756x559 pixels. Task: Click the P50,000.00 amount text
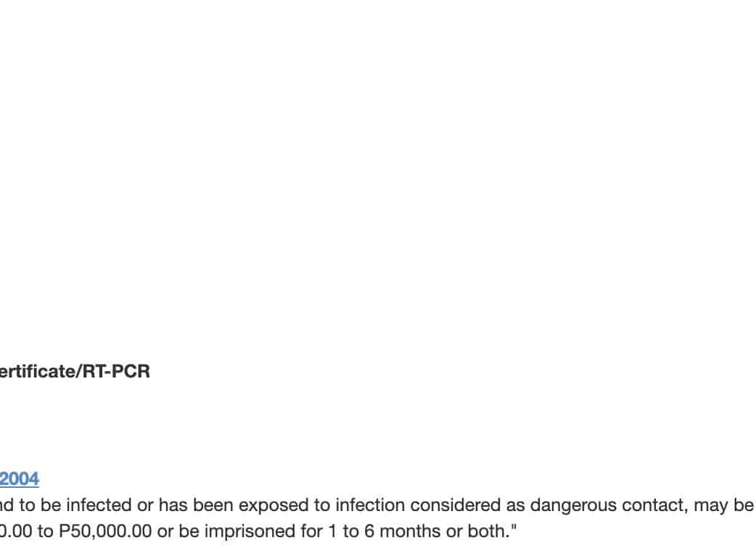coord(105,531)
